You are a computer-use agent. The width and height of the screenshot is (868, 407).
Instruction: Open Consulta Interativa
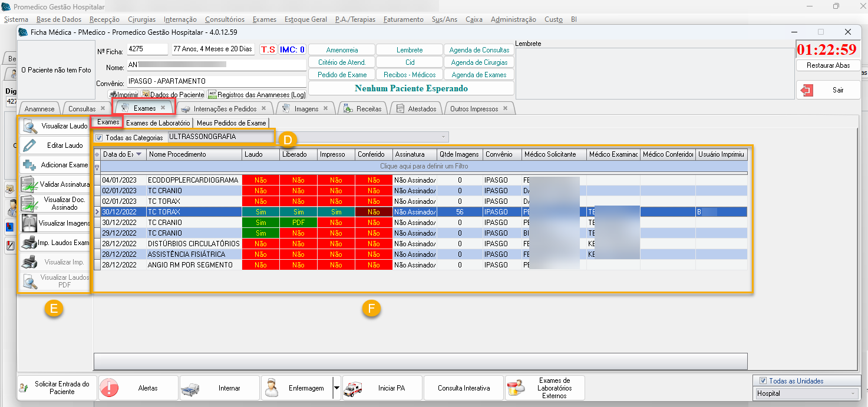(x=464, y=388)
